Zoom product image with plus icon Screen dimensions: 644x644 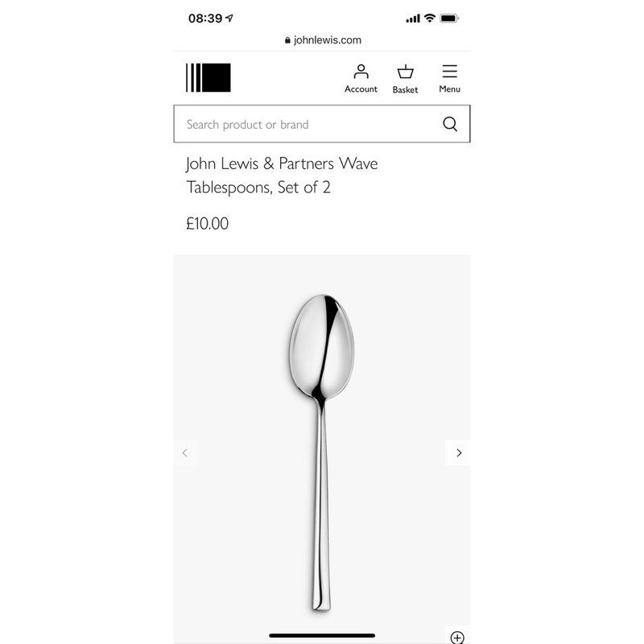coord(457,637)
